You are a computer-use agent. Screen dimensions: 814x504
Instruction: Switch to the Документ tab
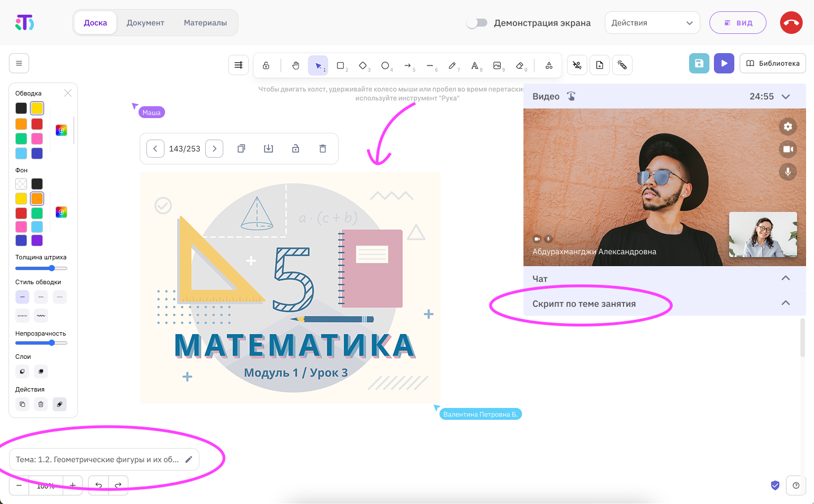tap(145, 23)
